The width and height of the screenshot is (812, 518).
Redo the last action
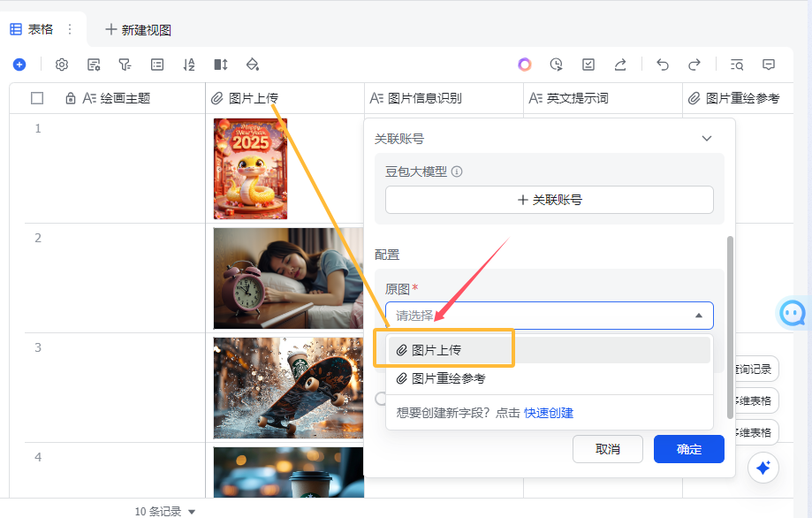pyautogui.click(x=694, y=65)
